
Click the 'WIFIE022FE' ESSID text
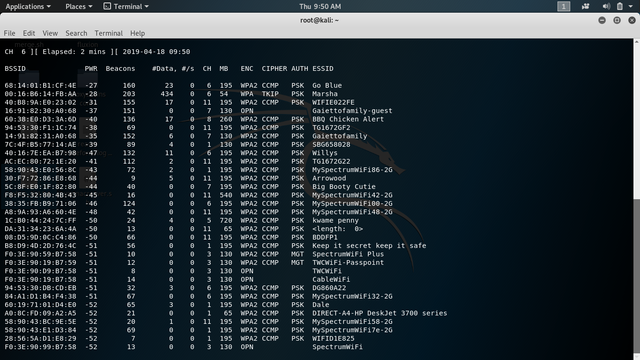(333, 102)
